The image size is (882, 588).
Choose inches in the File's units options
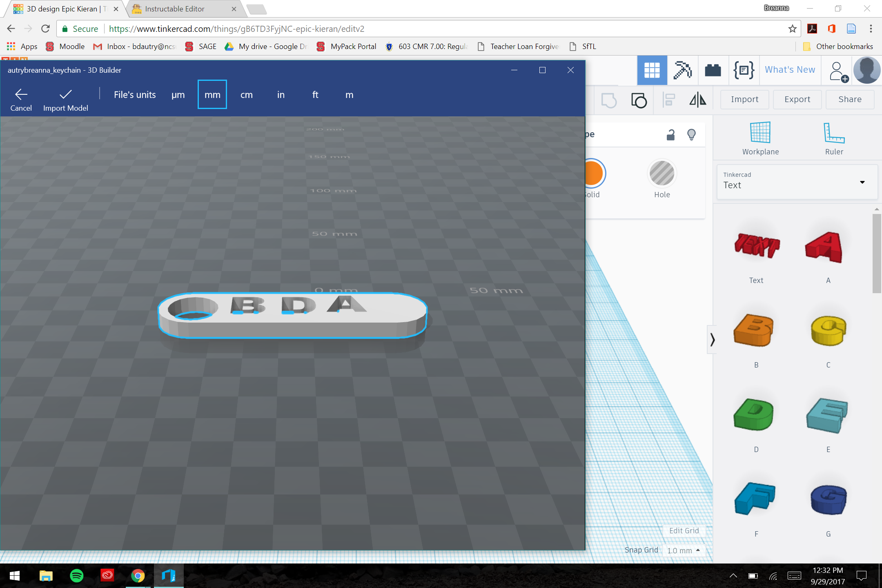click(281, 94)
